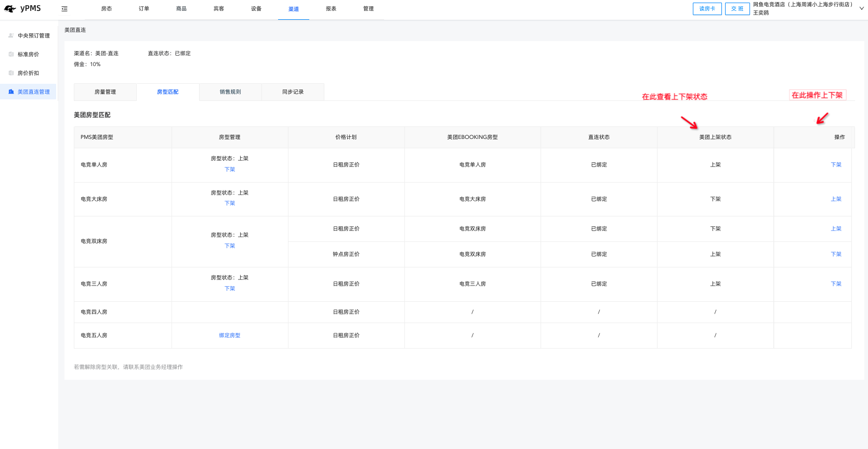Click the 直连状态: 已绑定 text
The image size is (868, 449).
pos(169,54)
